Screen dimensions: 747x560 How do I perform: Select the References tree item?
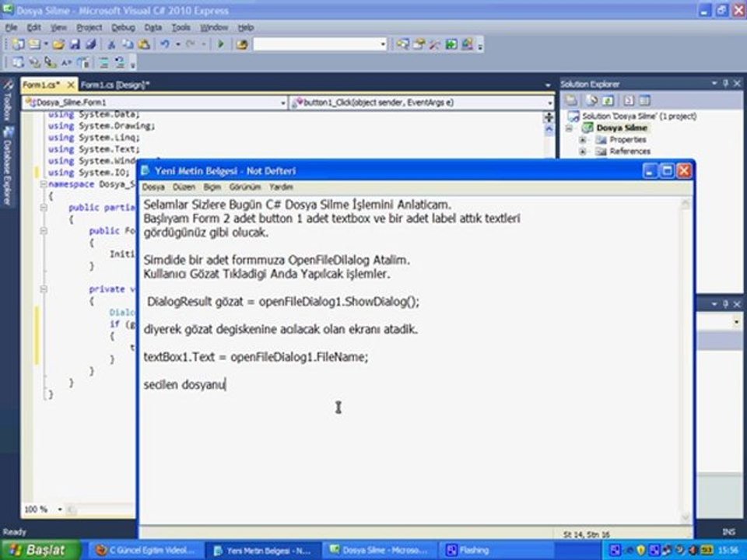(x=630, y=152)
